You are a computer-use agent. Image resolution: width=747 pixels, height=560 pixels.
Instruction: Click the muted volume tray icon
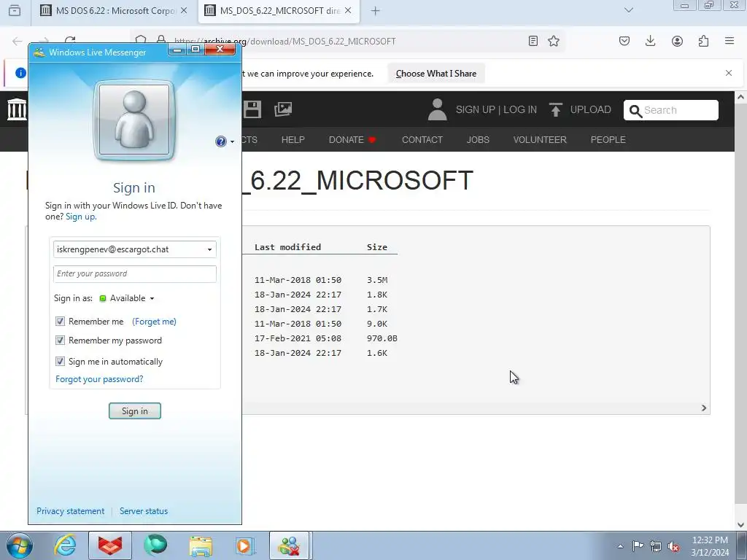(673, 546)
